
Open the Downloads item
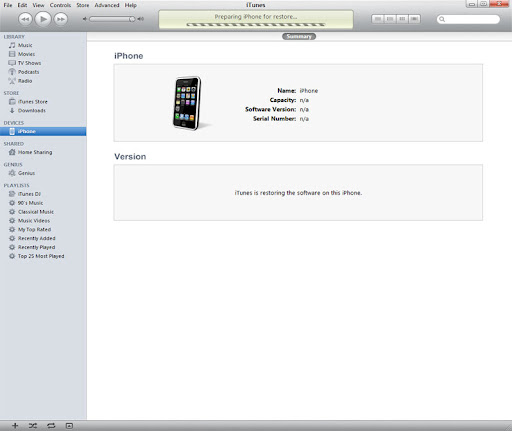[x=43, y=111]
